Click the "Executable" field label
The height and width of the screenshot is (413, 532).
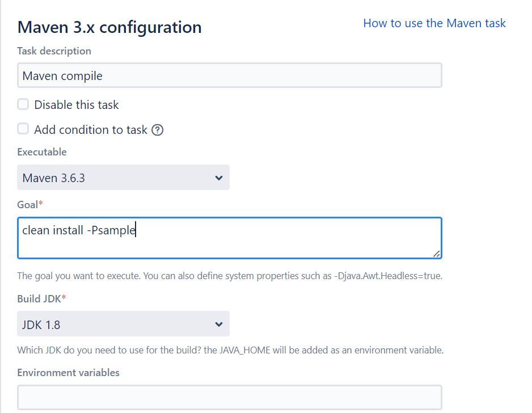(x=42, y=151)
